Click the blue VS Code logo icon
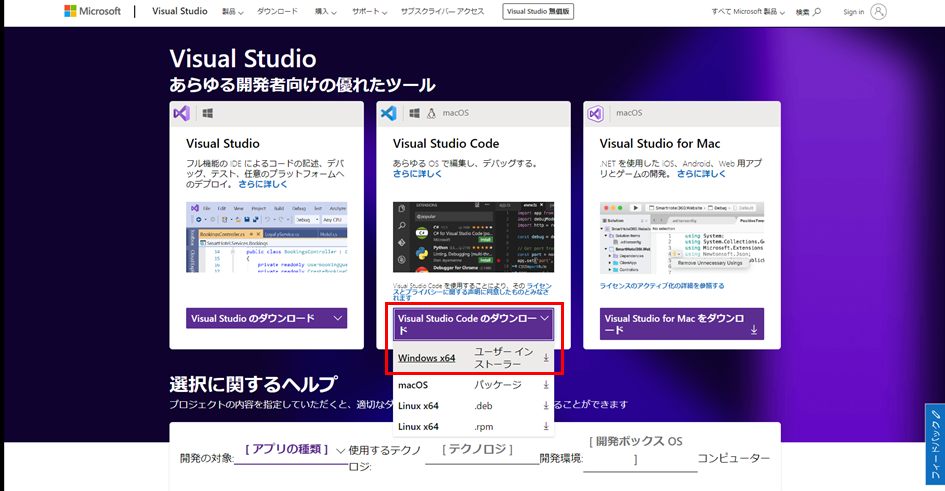945x491 pixels. click(x=389, y=113)
